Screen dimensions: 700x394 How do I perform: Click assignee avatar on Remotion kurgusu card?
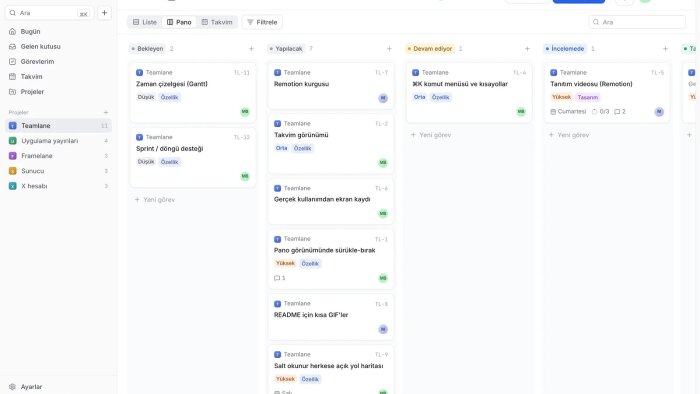click(383, 98)
